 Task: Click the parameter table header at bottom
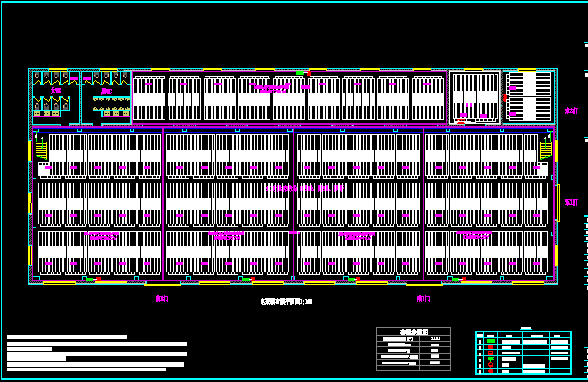413,330
